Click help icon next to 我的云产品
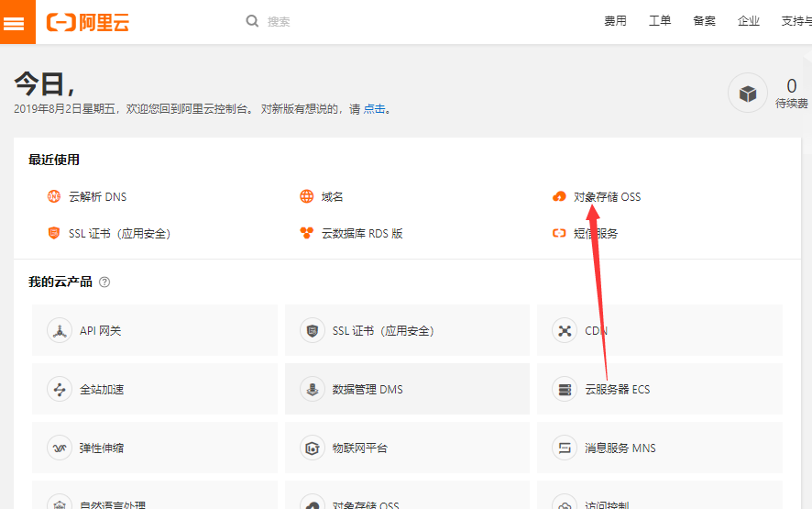The width and height of the screenshot is (812, 509). (104, 282)
